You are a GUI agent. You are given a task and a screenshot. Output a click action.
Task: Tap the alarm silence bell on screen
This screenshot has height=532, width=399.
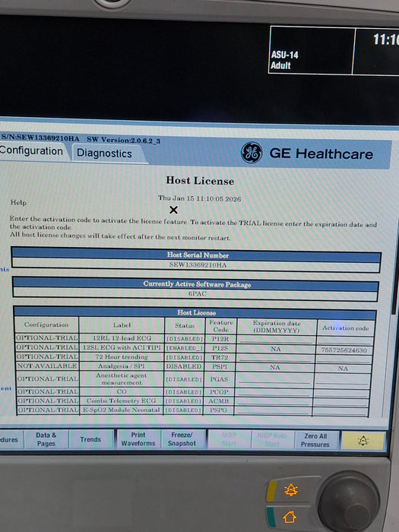[x=363, y=441]
